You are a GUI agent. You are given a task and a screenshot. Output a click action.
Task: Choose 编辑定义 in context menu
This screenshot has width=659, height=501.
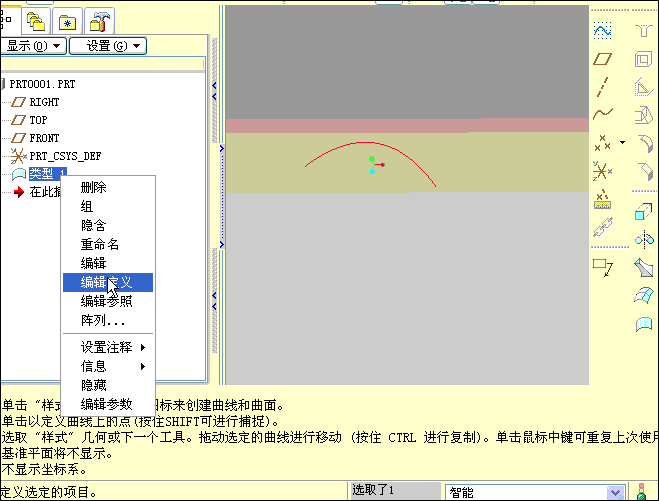(x=108, y=282)
